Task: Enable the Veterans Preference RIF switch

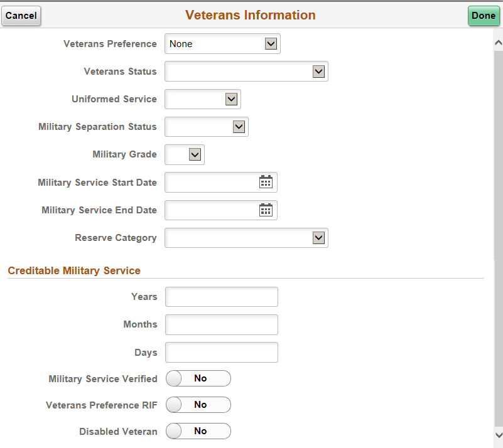Action: coord(198,405)
